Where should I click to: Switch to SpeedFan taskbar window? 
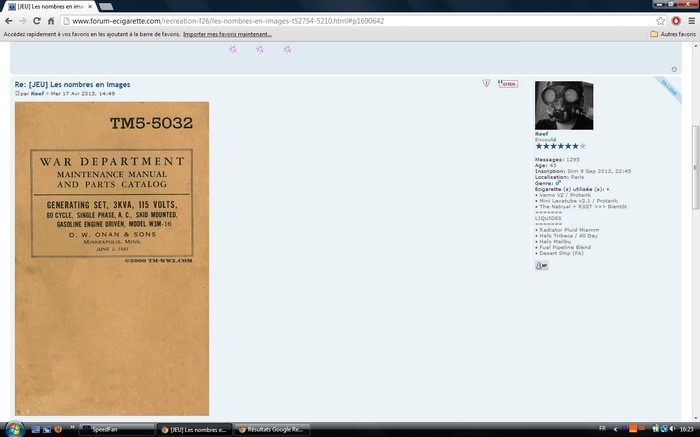117,429
